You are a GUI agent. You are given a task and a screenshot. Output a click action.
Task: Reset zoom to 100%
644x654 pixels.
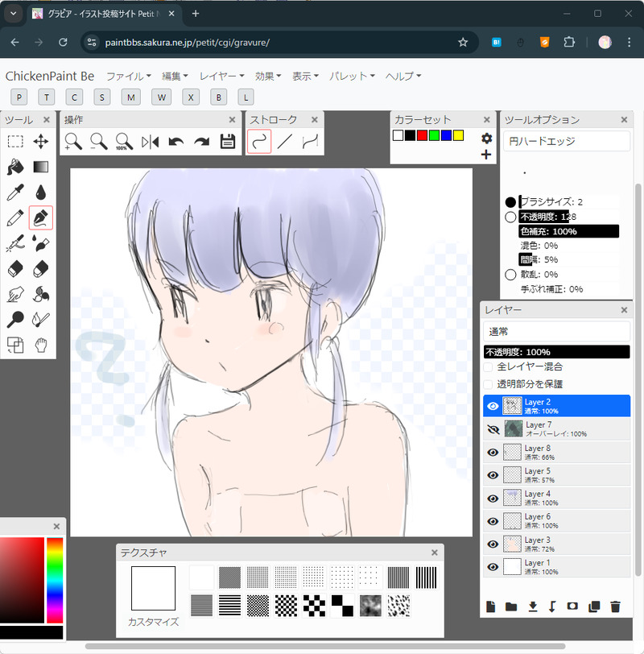coord(124,142)
